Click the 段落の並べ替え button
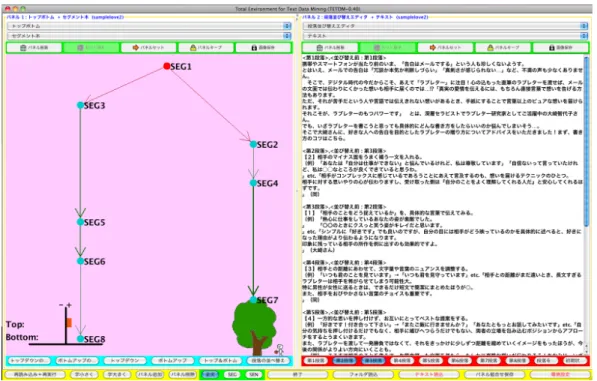Viewport: 597px width, 381px height. pyautogui.click(x=268, y=360)
